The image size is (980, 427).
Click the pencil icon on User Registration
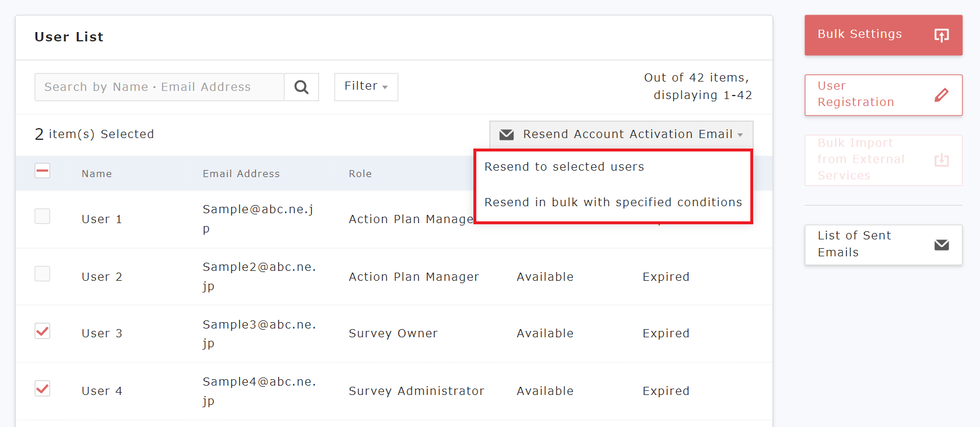pos(941,95)
